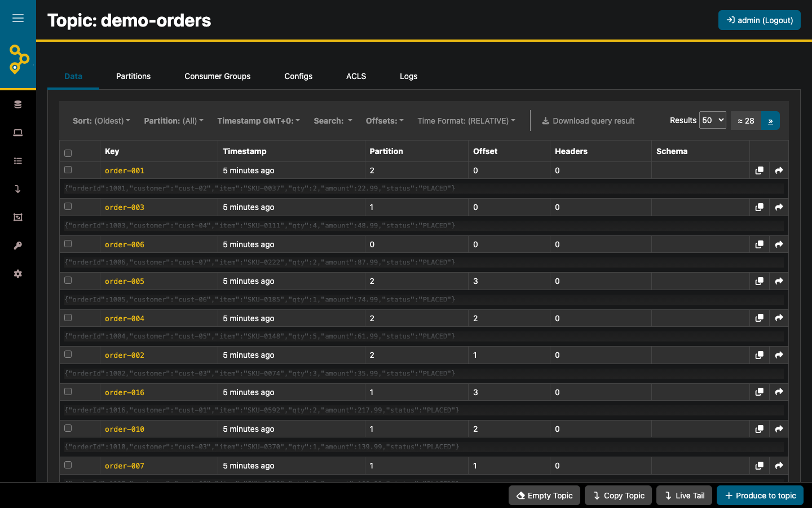Copy the order-010 message icon
The height and width of the screenshot is (508, 812).
760,429
